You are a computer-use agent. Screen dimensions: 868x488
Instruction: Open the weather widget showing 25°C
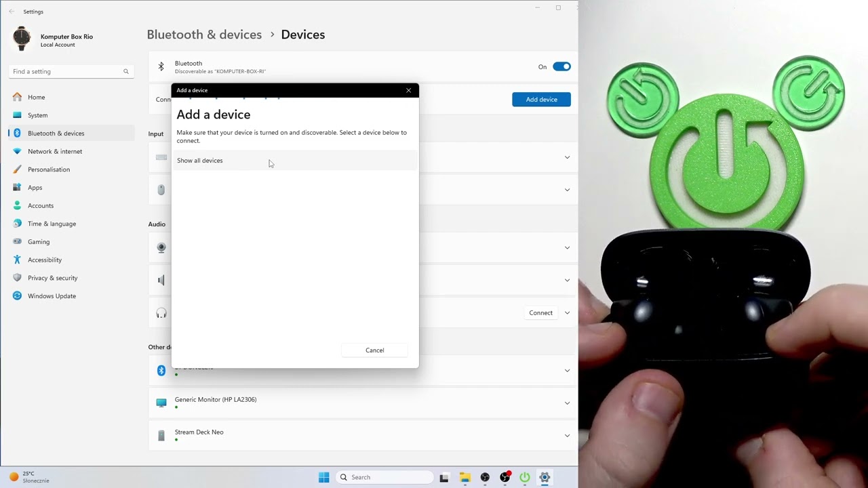coord(28,477)
